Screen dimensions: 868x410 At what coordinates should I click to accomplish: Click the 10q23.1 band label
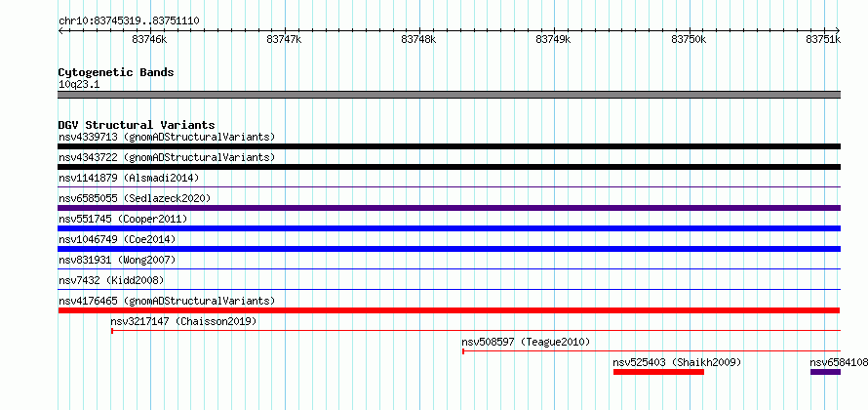pyautogui.click(x=79, y=85)
